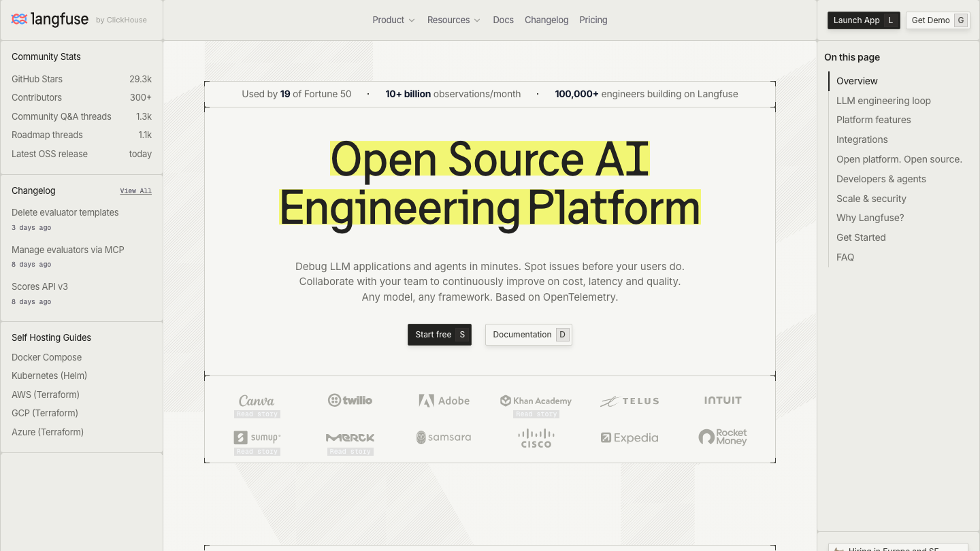Open the Docker Compose self-hosting guide
The image size is (980, 551).
[x=46, y=357]
